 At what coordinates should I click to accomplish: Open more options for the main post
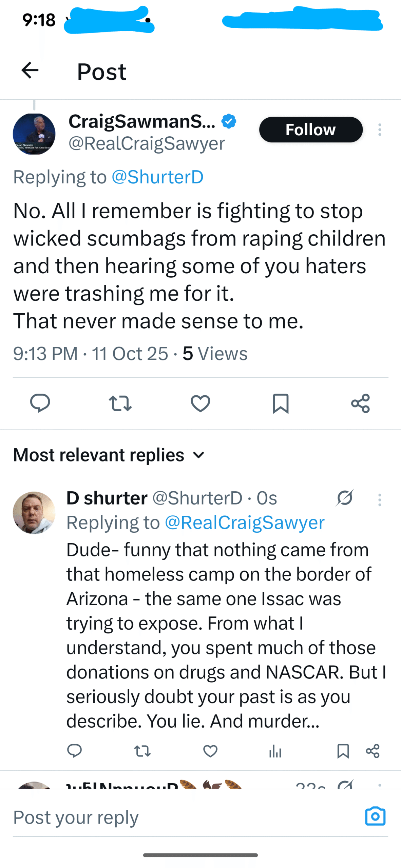(x=380, y=130)
